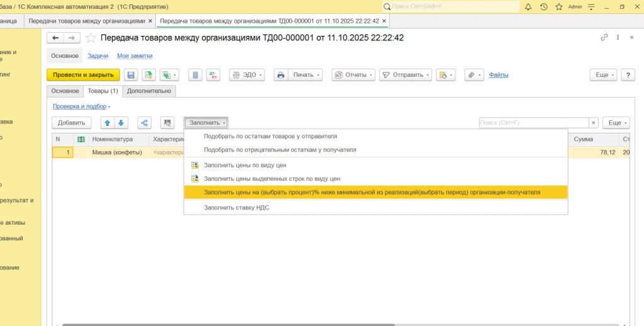
Task: Open history clock icon
Action: click(544, 6)
